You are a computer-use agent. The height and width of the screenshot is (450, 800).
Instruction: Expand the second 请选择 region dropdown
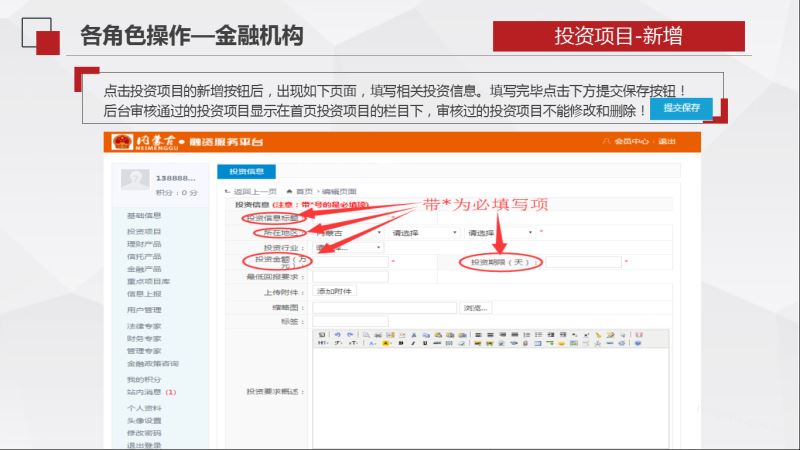[x=424, y=232]
